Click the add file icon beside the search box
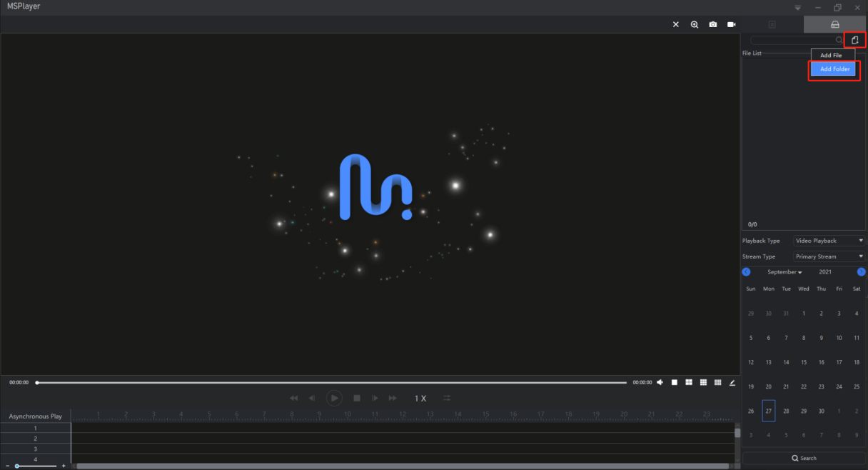Viewport: 868px width, 470px height. coord(854,40)
